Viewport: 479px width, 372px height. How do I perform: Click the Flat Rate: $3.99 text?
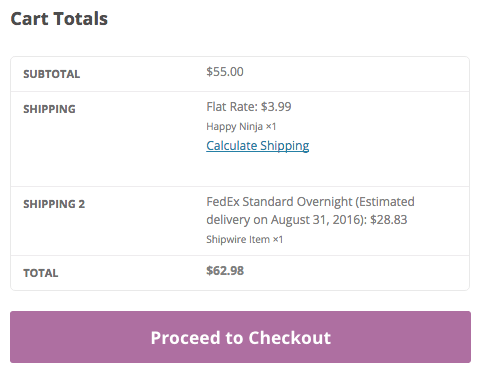249,107
